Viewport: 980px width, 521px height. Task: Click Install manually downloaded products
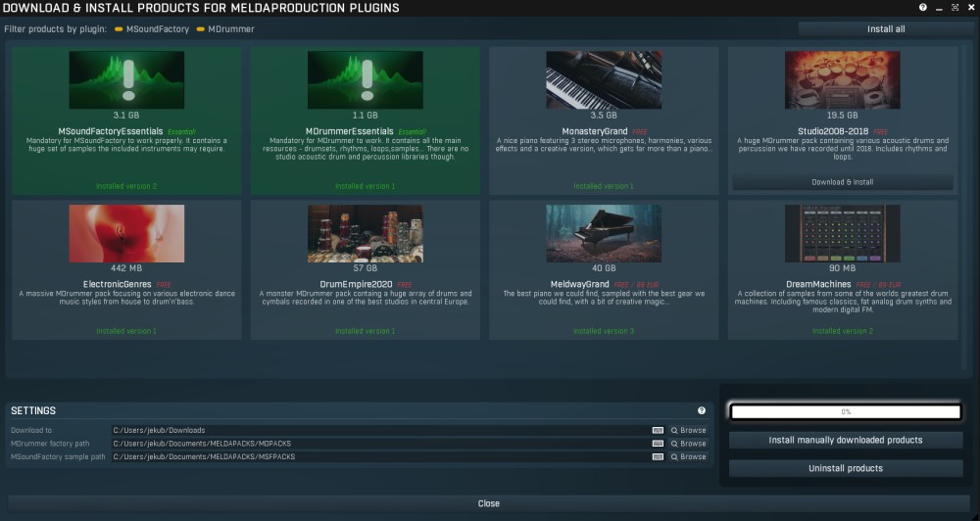click(845, 440)
